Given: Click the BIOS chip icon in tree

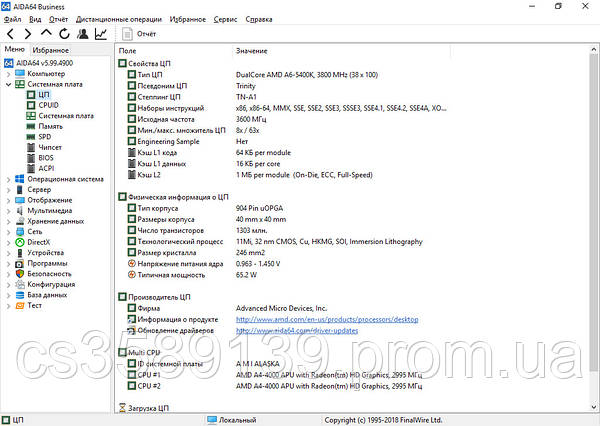Looking at the screenshot, I should pyautogui.click(x=31, y=158).
